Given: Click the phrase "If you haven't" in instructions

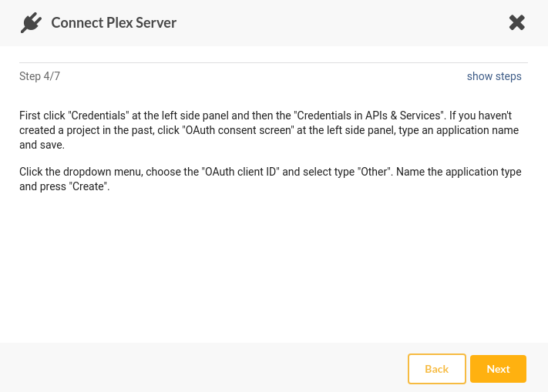Looking at the screenshot, I should pos(480,116).
